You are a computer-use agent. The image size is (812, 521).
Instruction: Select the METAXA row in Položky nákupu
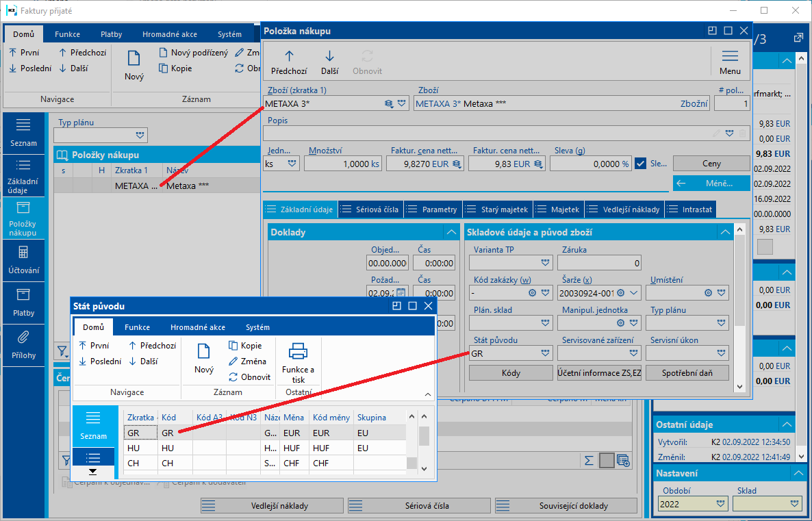pos(157,186)
